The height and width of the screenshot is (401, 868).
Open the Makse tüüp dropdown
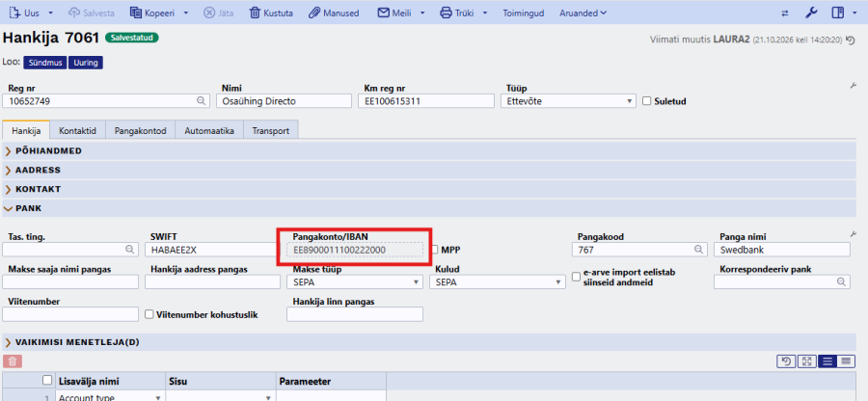coord(355,281)
